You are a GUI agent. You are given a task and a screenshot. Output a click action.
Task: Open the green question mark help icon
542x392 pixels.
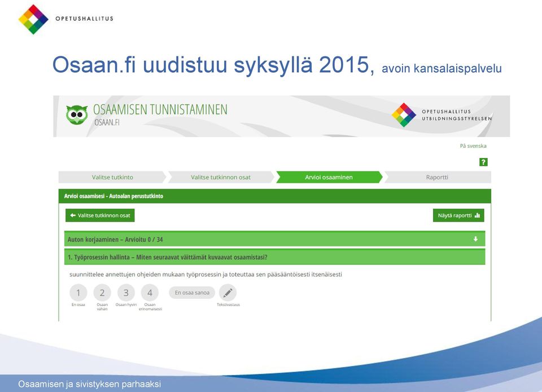(483, 162)
